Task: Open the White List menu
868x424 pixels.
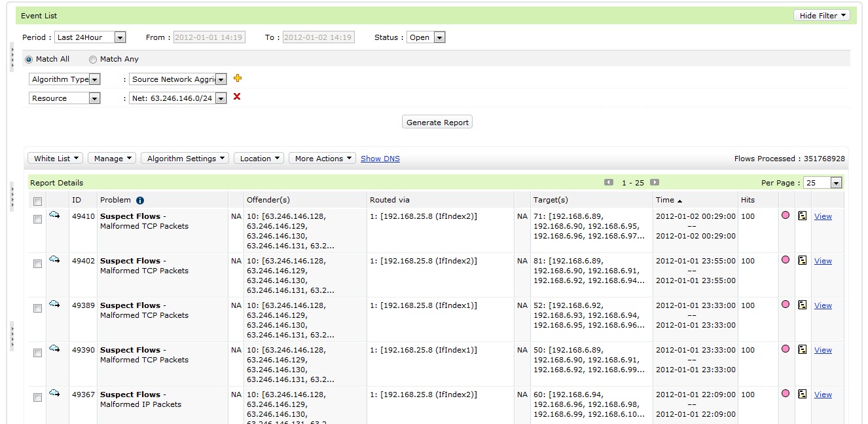Action: coord(56,159)
